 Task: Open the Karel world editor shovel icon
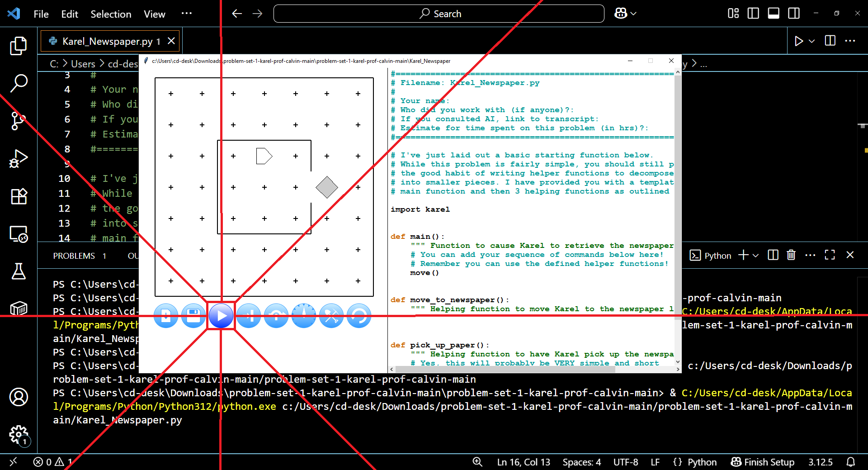click(331, 316)
